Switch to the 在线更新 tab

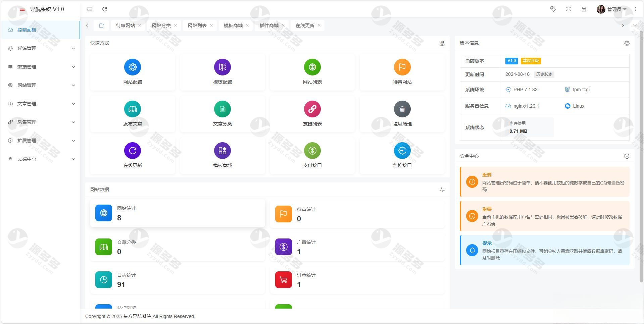click(305, 25)
